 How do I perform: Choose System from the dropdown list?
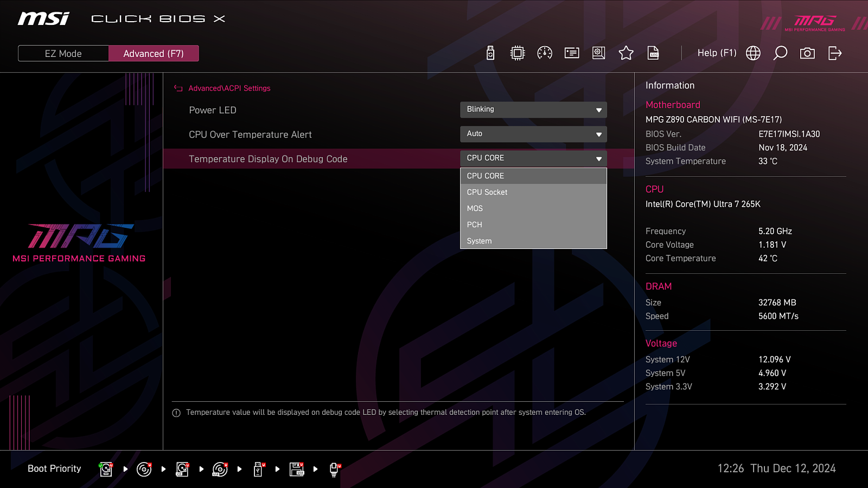[533, 241]
